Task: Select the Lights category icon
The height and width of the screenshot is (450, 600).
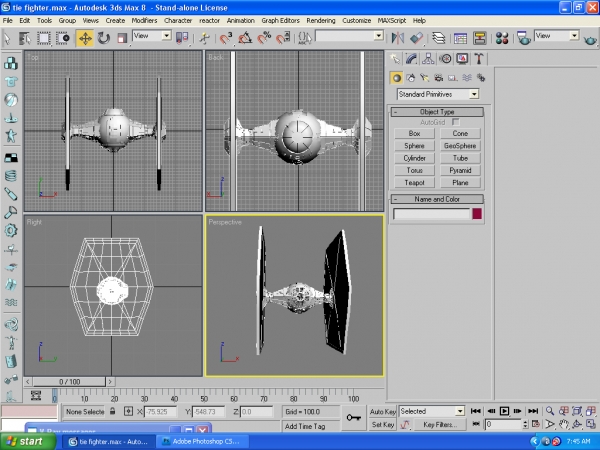Action: (x=424, y=78)
